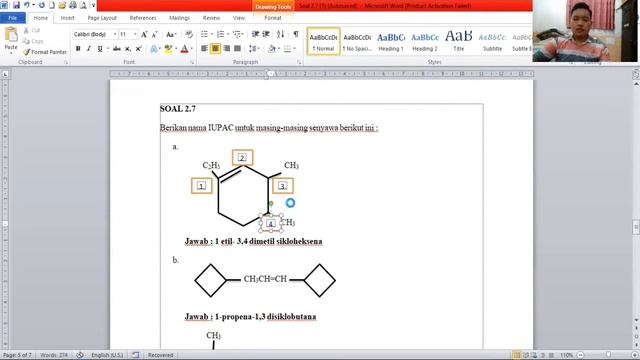Open print preview from quick access toolbar
640x360 pixels.
click(83, 5)
